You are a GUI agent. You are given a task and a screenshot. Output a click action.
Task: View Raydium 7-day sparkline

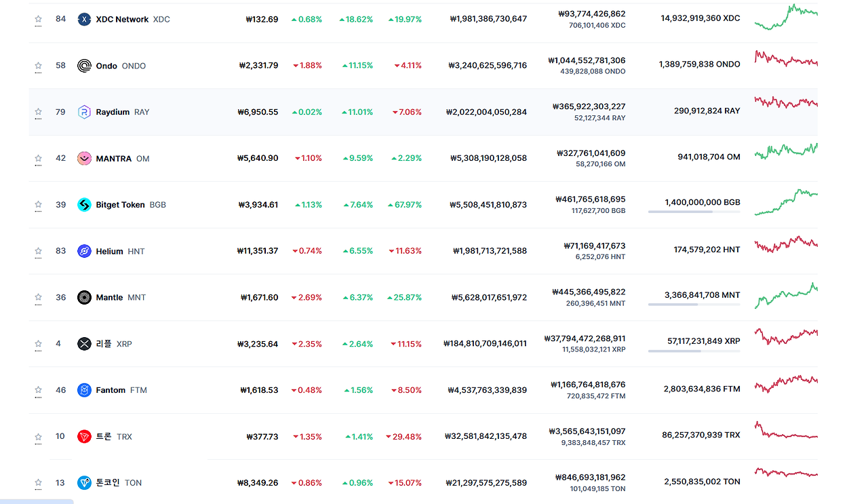coord(786,102)
